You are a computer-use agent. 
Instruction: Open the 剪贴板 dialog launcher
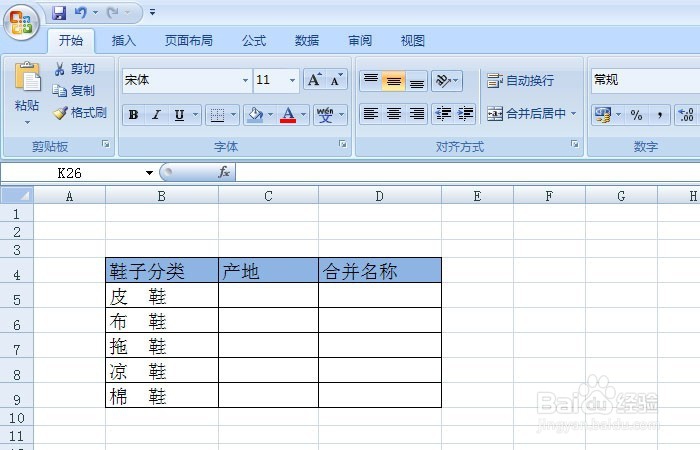[106, 144]
